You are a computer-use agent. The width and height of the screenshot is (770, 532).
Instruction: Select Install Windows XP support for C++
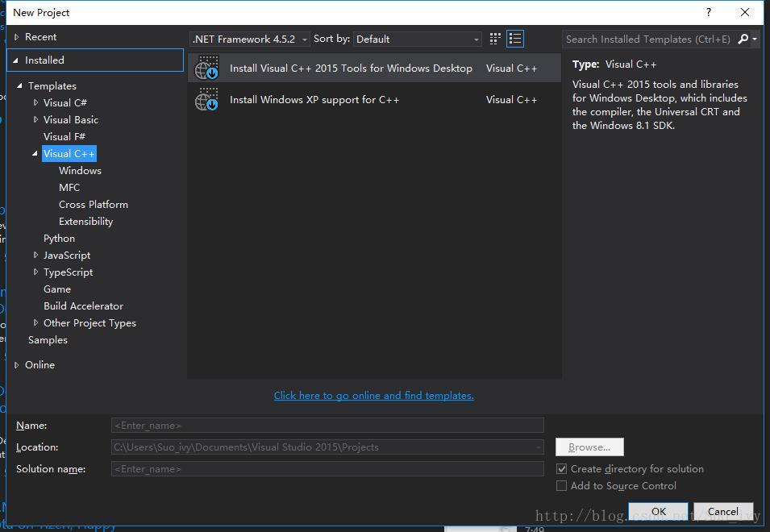pos(374,100)
